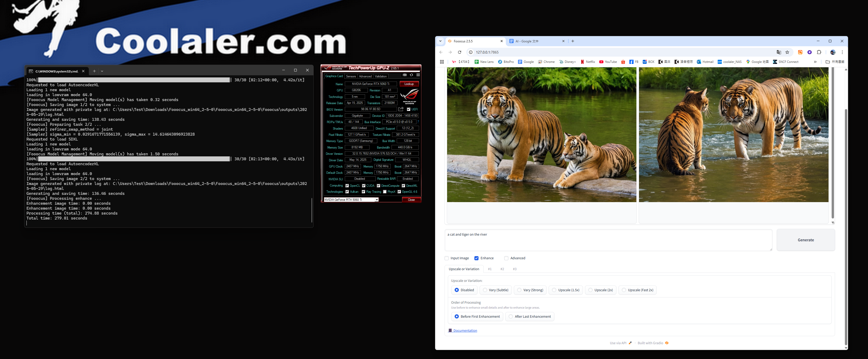Open the YouTube bookmark
Image resolution: width=868 pixels, height=359 pixels.
click(608, 62)
